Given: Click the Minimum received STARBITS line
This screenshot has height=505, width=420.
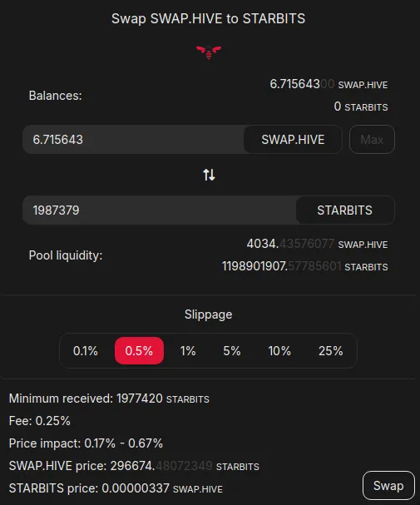Looking at the screenshot, I should 109,399.
